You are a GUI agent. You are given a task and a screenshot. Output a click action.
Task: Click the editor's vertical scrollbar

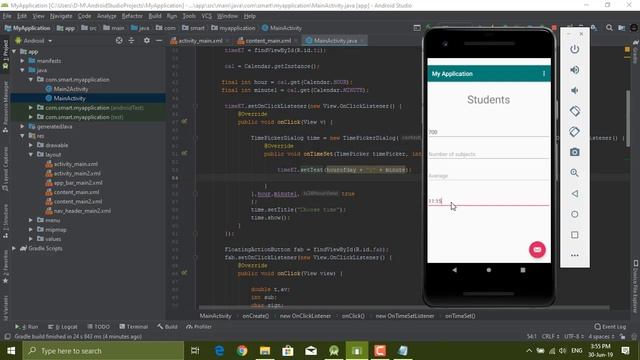pyautogui.click(x=628, y=118)
